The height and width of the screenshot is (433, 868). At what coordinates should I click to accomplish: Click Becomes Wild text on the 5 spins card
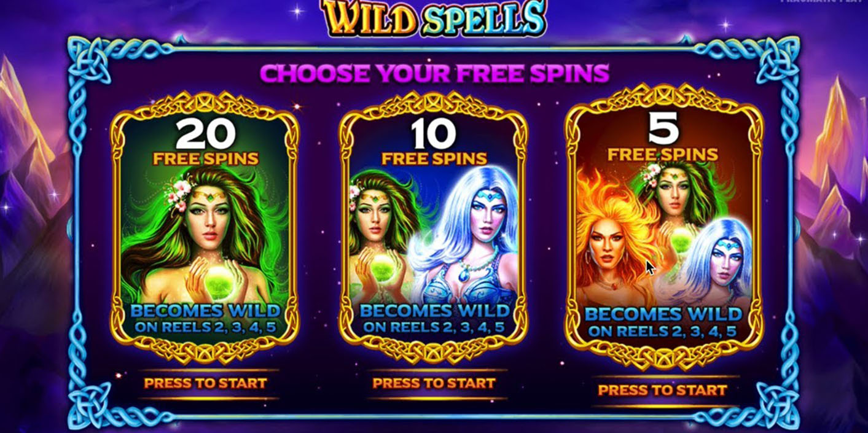(663, 314)
